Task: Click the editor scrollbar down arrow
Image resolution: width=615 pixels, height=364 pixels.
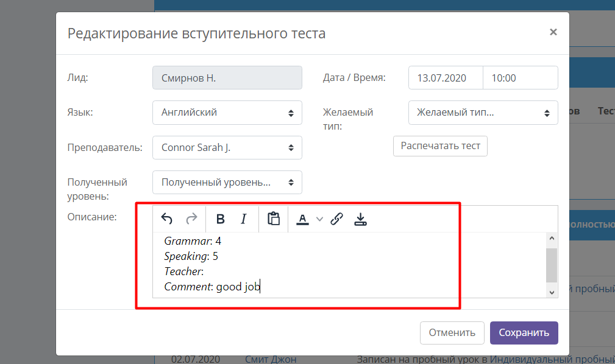Action: pyautogui.click(x=552, y=292)
